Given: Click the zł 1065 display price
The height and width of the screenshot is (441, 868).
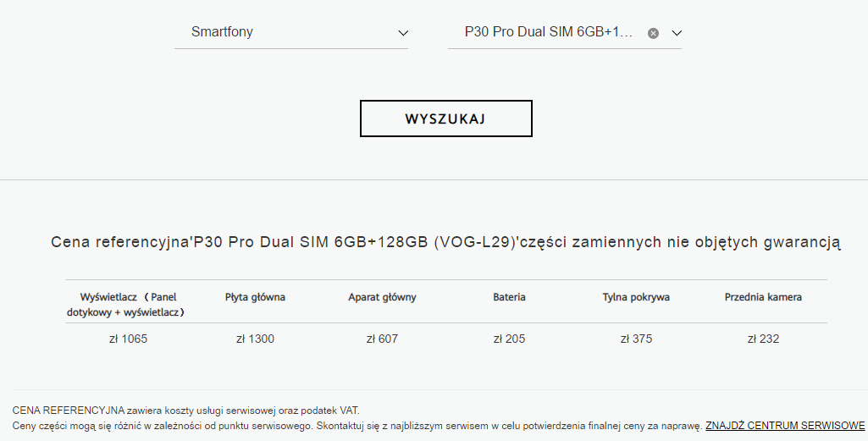Looking at the screenshot, I should point(128,339).
